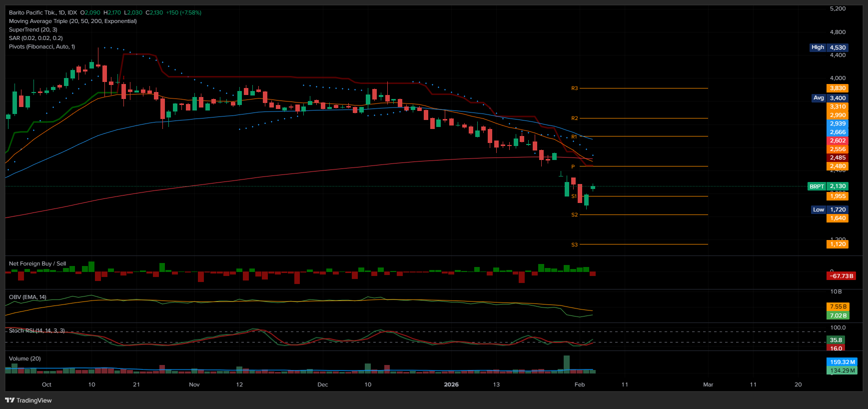Click the 35.8 Stoch RSI value
The image size is (868, 409).
pyautogui.click(x=836, y=340)
